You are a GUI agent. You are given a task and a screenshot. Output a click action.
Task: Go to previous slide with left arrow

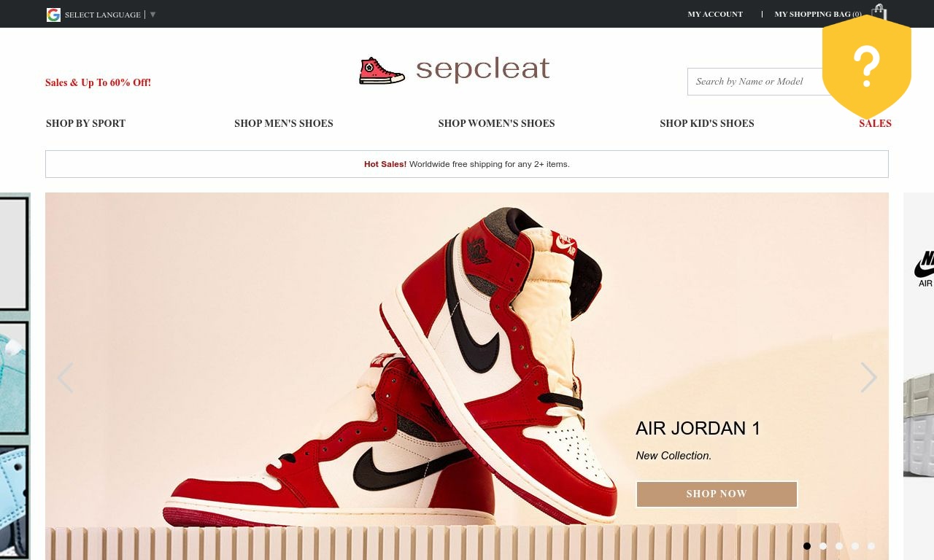[65, 378]
